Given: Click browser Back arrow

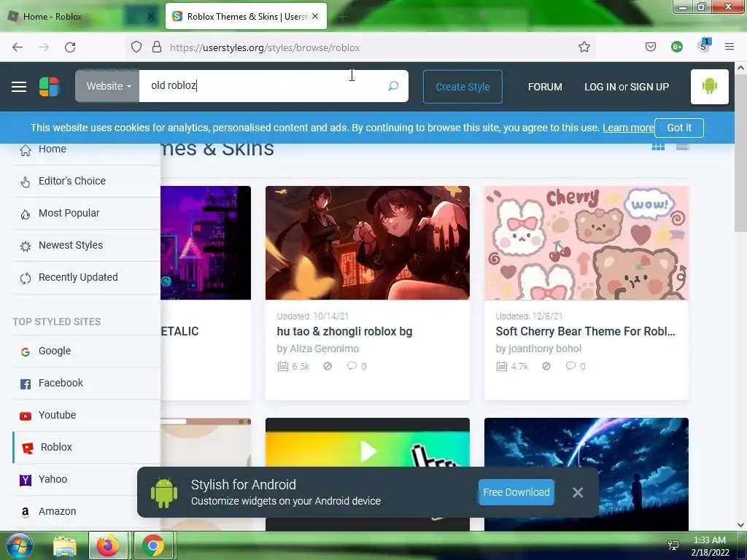Looking at the screenshot, I should [x=18, y=47].
